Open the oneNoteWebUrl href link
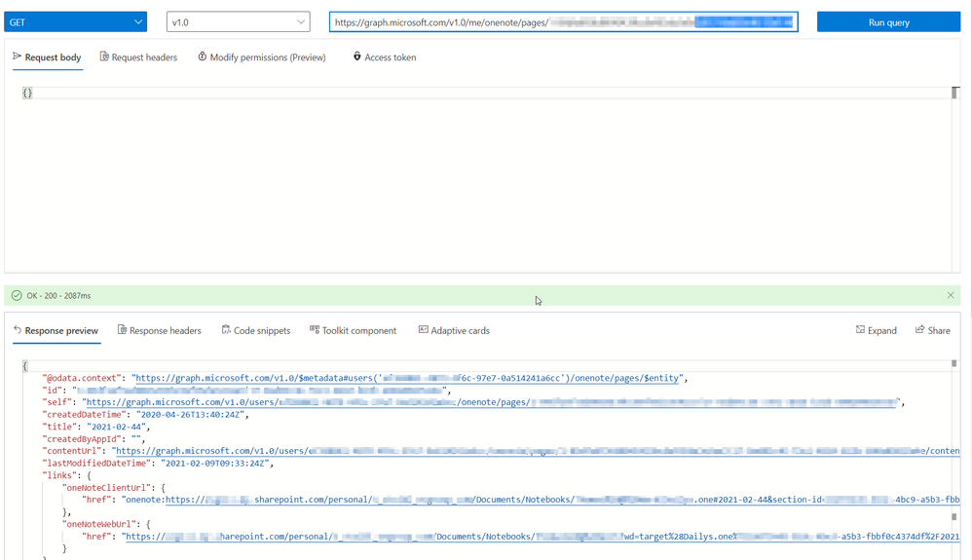Image resolution: width=972 pixels, height=560 pixels. point(542,537)
